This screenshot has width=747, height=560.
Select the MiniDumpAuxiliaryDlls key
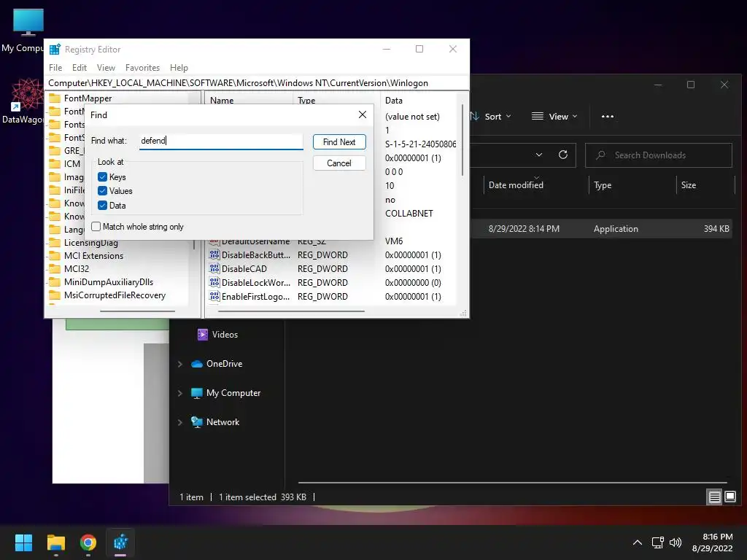109,282
